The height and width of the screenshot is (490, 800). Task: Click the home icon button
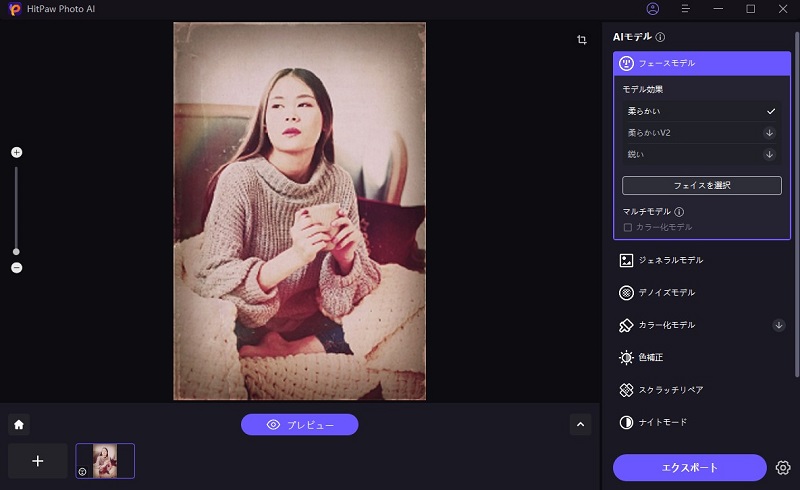click(18, 424)
